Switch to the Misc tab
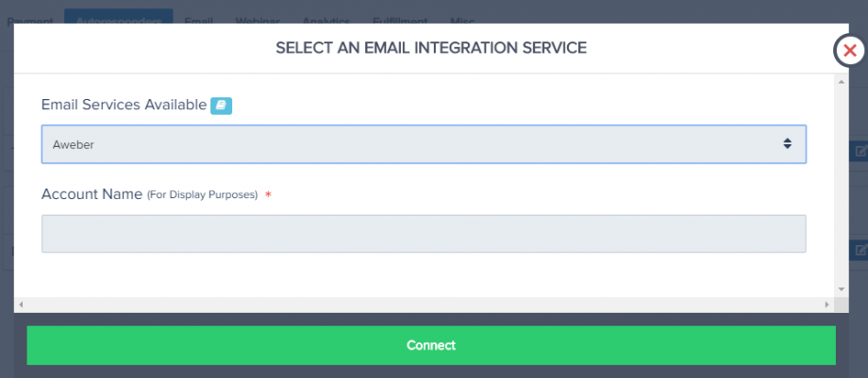Screen dimensions: 868x378 [x=462, y=20]
